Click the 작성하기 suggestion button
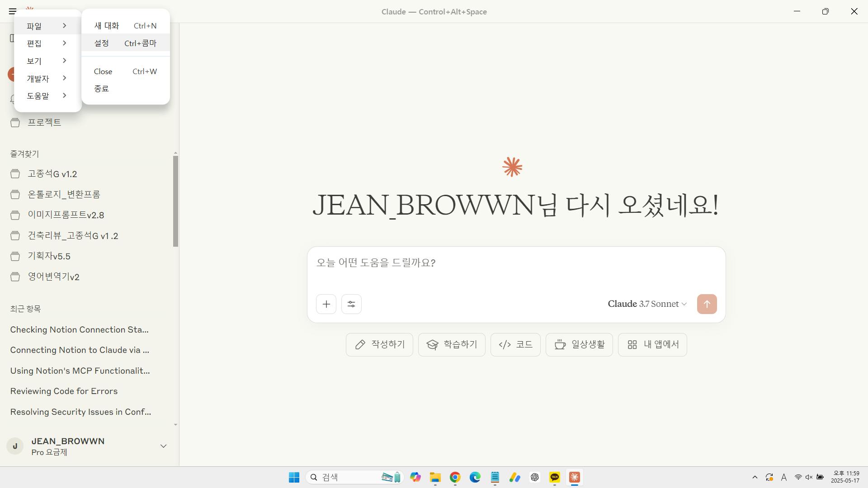The image size is (868, 488). point(379,345)
